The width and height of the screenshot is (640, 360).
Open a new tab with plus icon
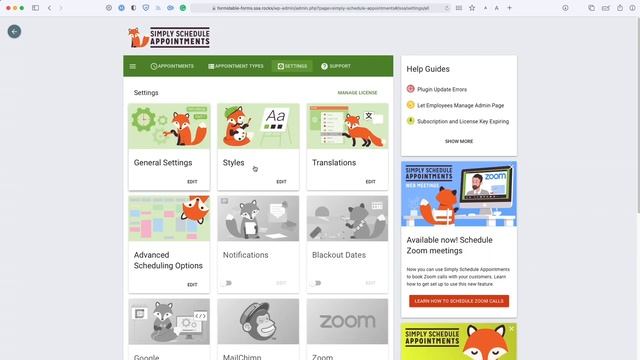tap(509, 8)
